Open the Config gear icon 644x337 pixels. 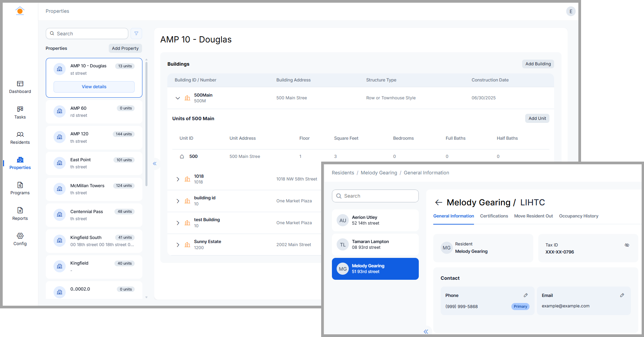(20, 236)
